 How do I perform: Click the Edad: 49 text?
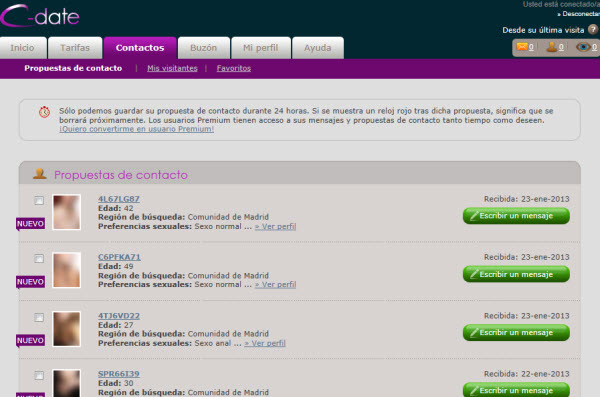116,266
